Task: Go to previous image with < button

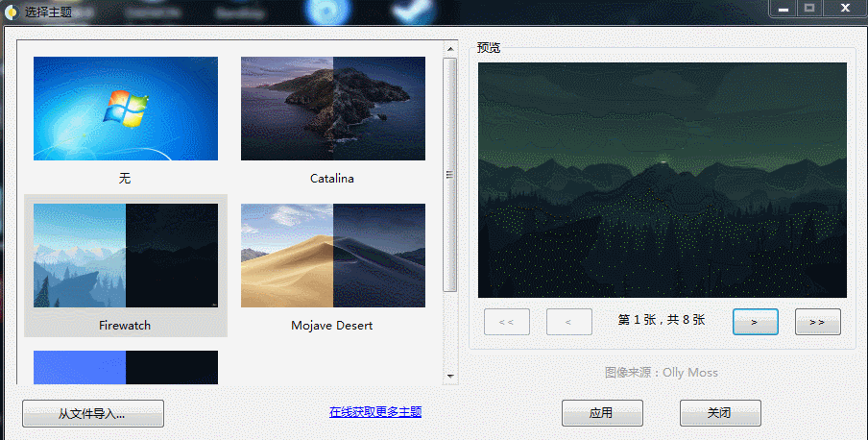Action: 569,322
